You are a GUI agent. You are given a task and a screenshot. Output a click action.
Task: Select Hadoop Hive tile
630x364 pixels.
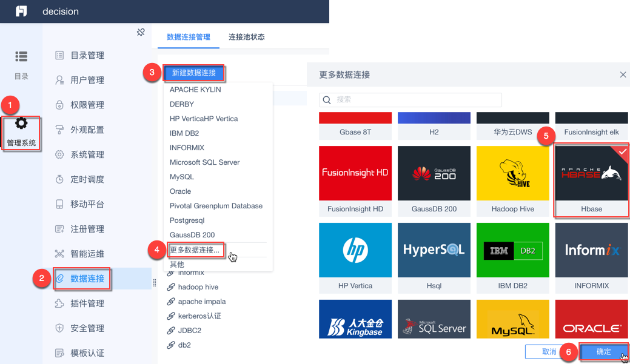pos(513,182)
